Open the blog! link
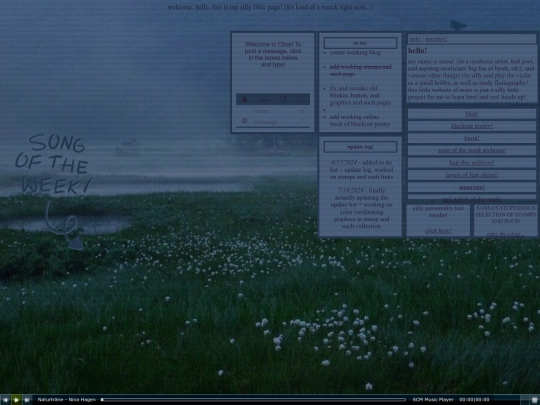This screenshot has height=405, width=540. point(471,114)
